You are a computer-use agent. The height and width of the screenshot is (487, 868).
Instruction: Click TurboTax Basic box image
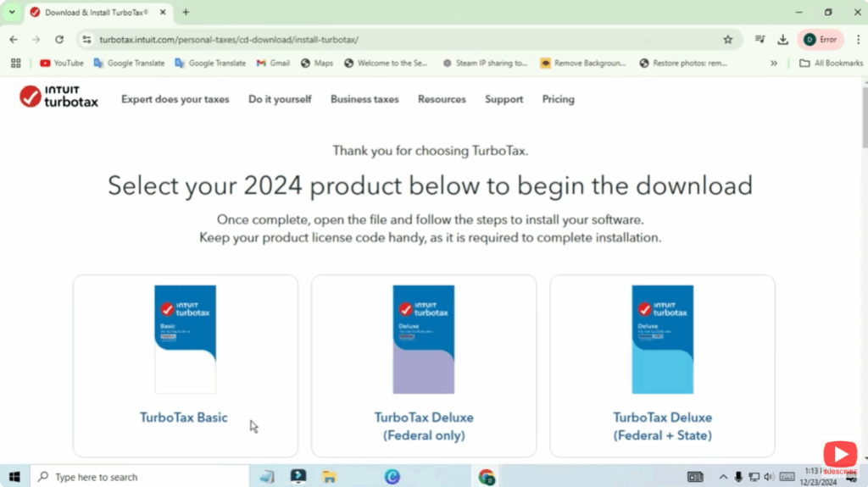click(x=185, y=340)
